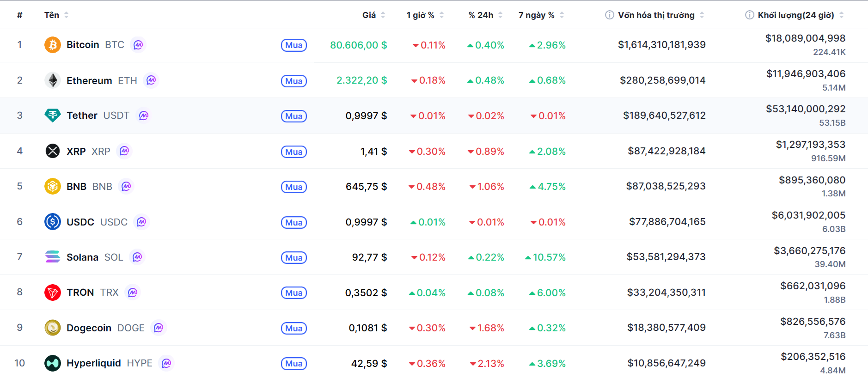Open the purple badge icon next to BTC
868x378 pixels.
click(x=138, y=45)
